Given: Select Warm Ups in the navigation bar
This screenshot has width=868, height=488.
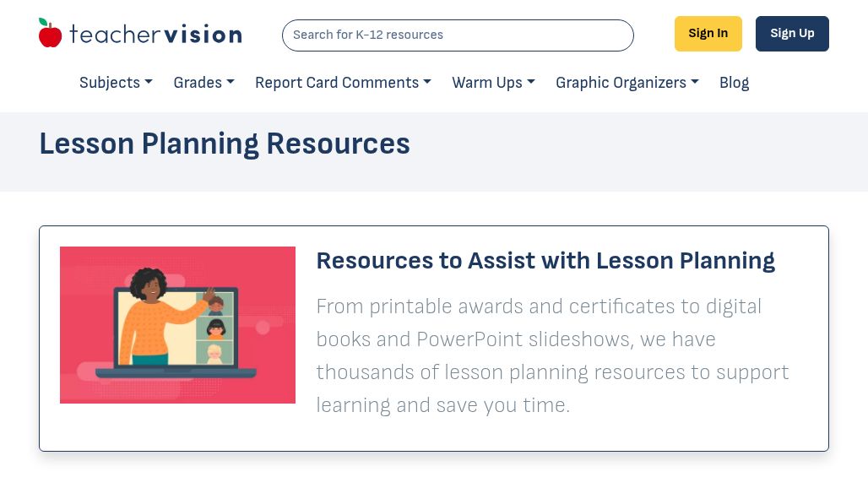Looking at the screenshot, I should tap(487, 83).
